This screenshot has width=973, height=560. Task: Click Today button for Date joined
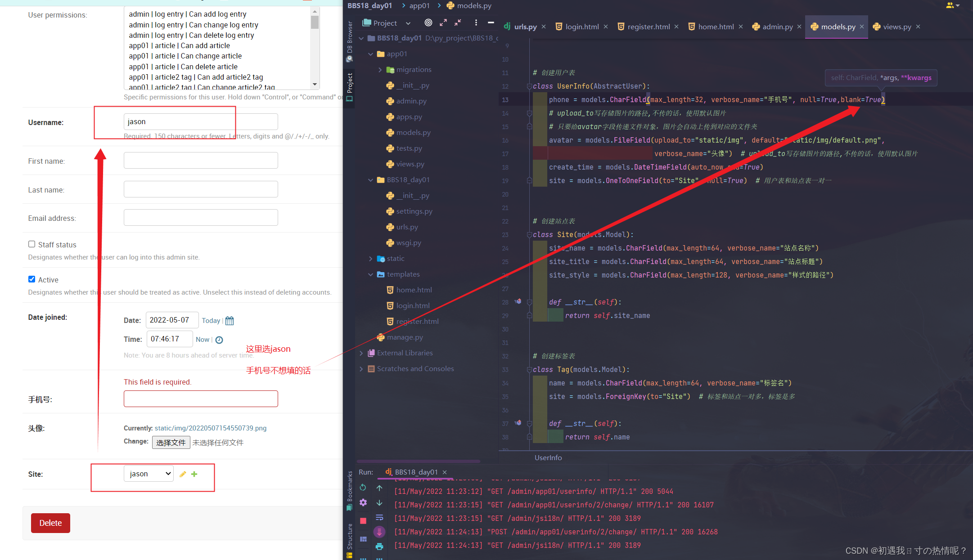click(211, 320)
